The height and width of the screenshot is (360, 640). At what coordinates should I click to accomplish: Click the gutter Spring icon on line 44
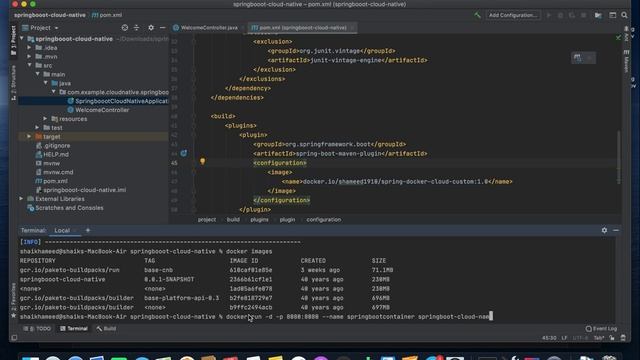[x=184, y=153]
